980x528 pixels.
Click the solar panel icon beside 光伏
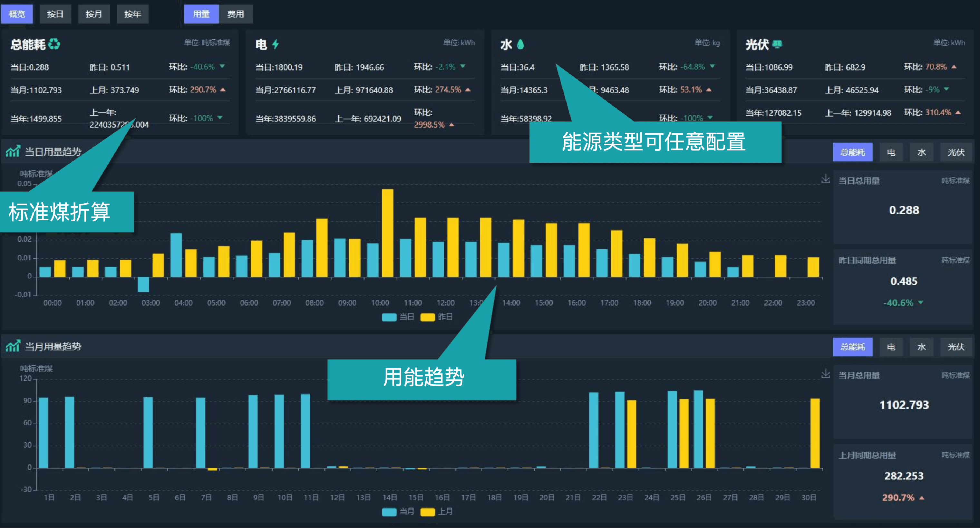777,44
